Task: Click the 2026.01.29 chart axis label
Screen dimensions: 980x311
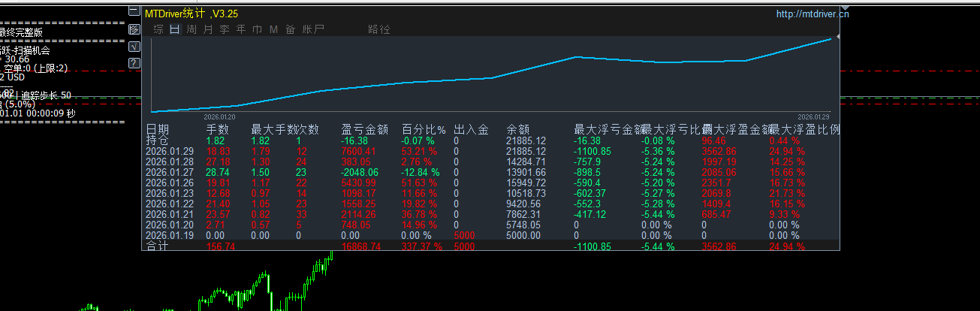Action: (813, 117)
